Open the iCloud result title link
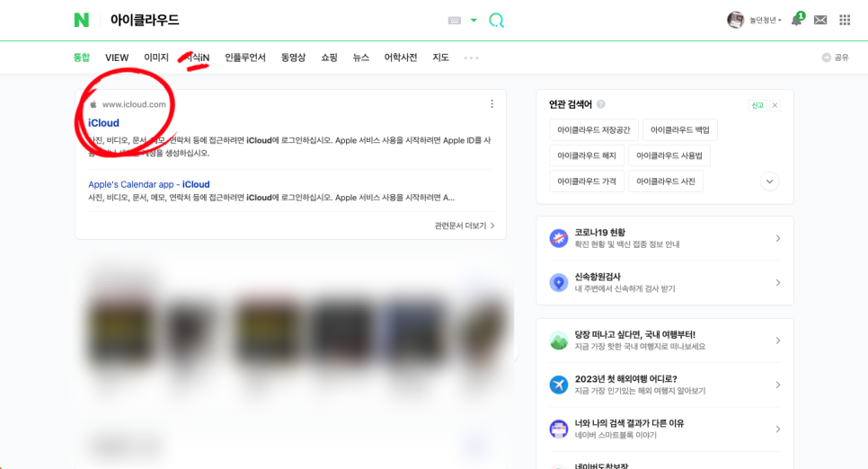The height and width of the screenshot is (469, 868). coord(103,123)
